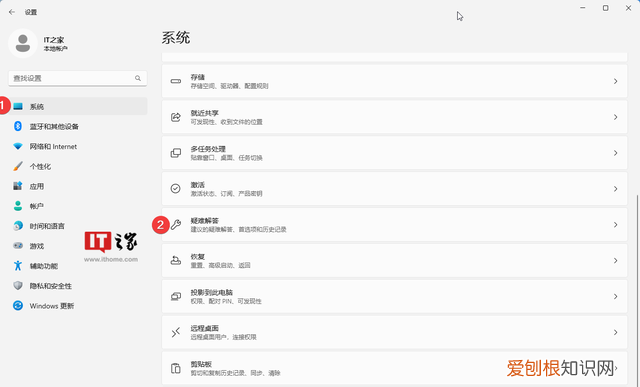Click the privacy shield icon

click(18, 285)
